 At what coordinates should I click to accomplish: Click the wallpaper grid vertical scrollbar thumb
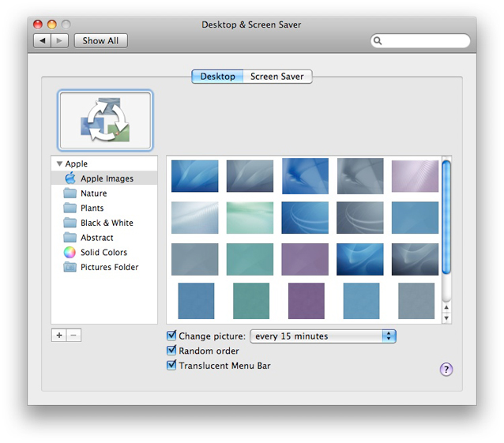click(x=446, y=217)
